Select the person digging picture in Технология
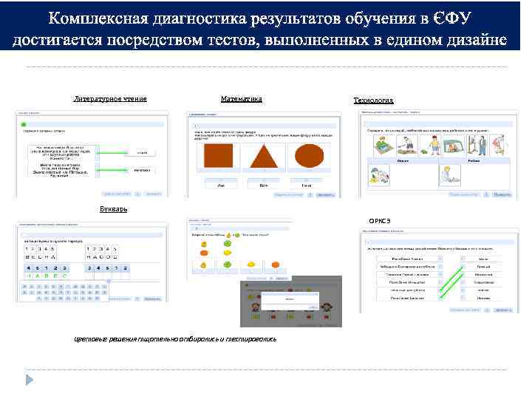 pyautogui.click(x=407, y=146)
